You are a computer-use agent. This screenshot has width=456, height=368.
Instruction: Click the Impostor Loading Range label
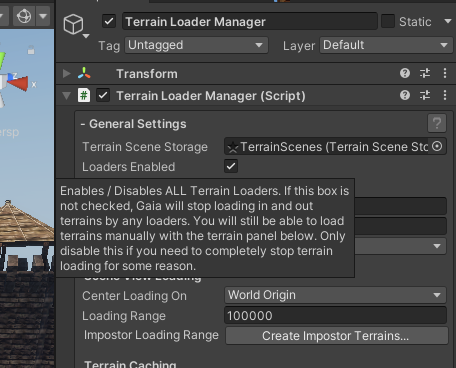(x=151, y=335)
